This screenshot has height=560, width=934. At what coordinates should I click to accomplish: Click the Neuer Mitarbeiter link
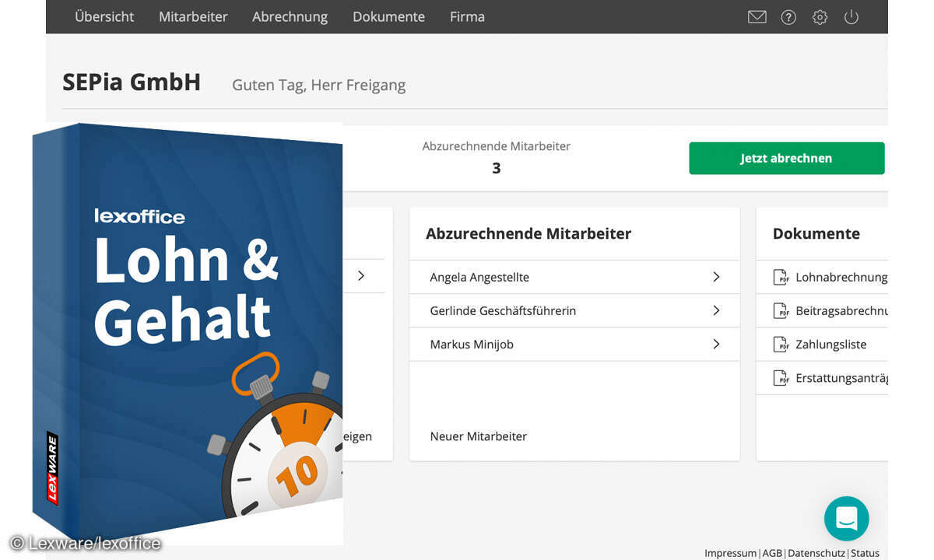(479, 436)
